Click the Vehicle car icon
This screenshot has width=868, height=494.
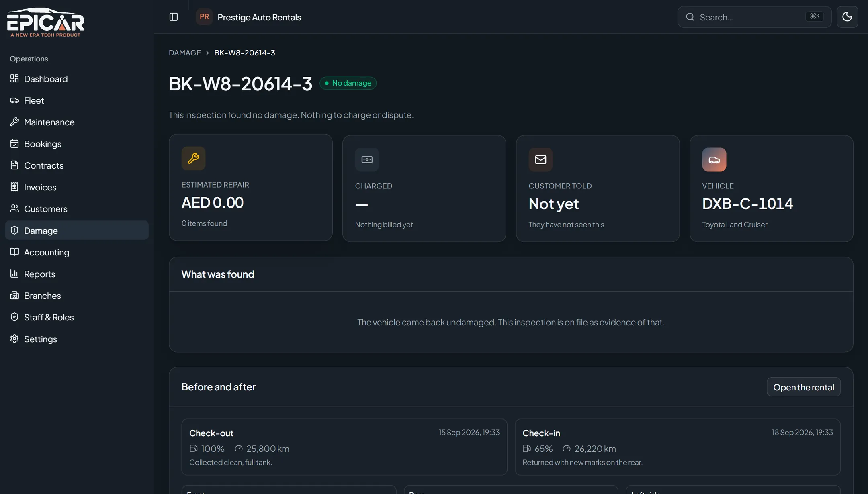coord(714,159)
